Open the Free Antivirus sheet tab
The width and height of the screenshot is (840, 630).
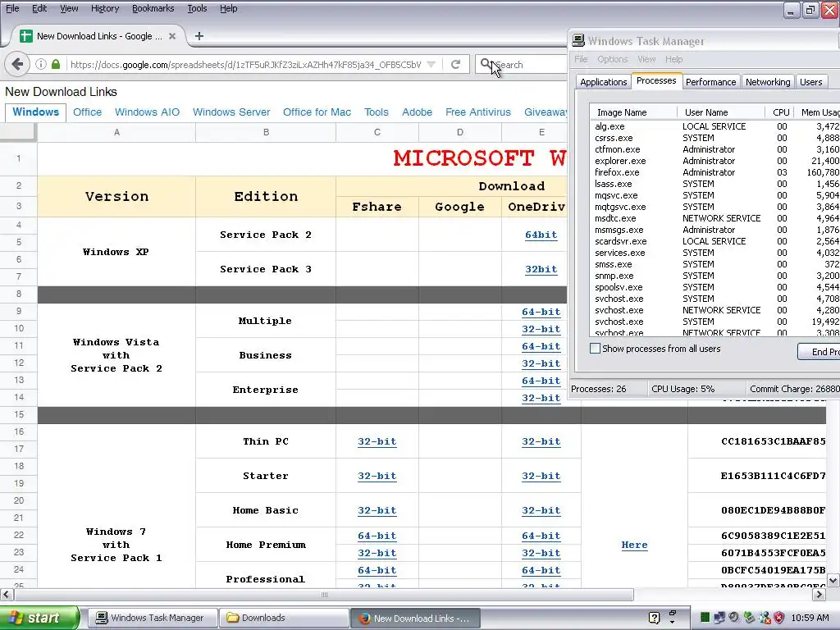[478, 112]
